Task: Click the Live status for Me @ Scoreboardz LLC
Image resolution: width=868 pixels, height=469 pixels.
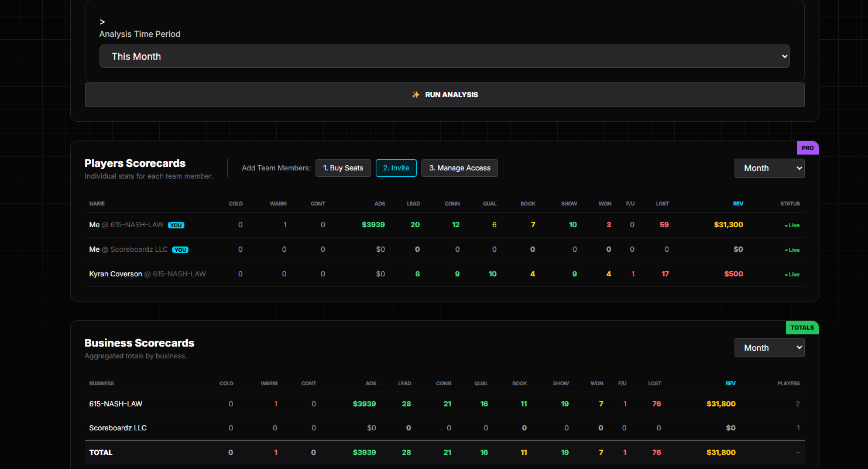Action: click(792, 250)
